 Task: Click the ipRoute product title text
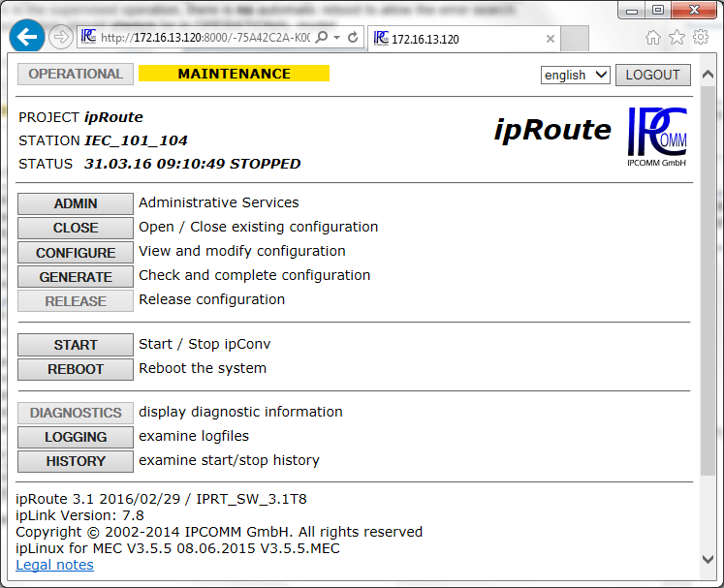552,130
